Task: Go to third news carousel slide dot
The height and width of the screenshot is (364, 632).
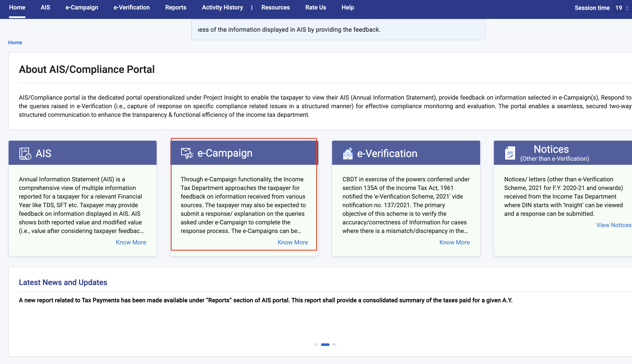Action: pyautogui.click(x=334, y=344)
